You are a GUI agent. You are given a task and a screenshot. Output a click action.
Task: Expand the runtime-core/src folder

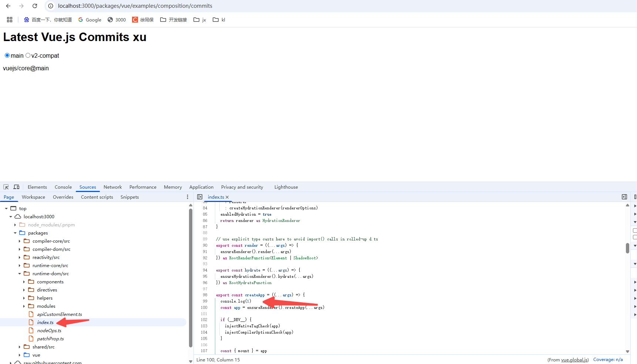point(20,266)
